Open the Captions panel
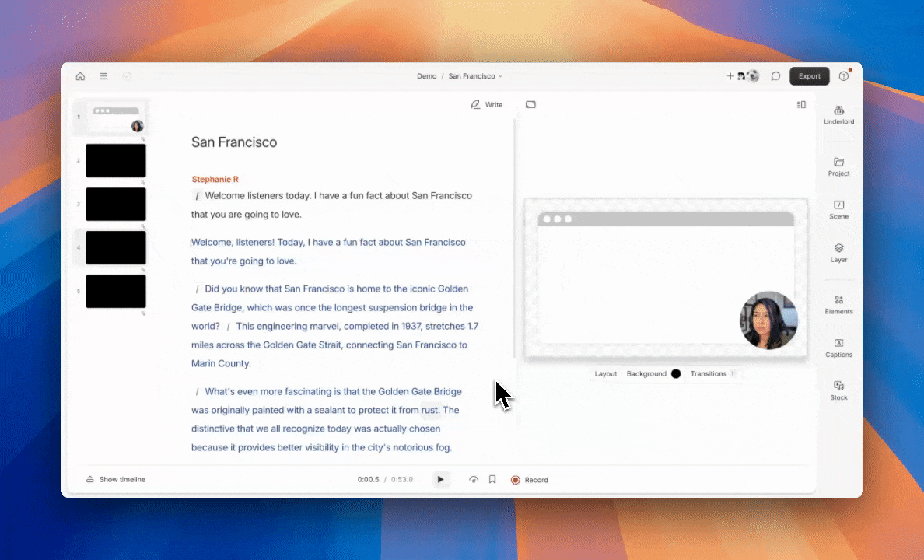The width and height of the screenshot is (924, 560). [838, 348]
